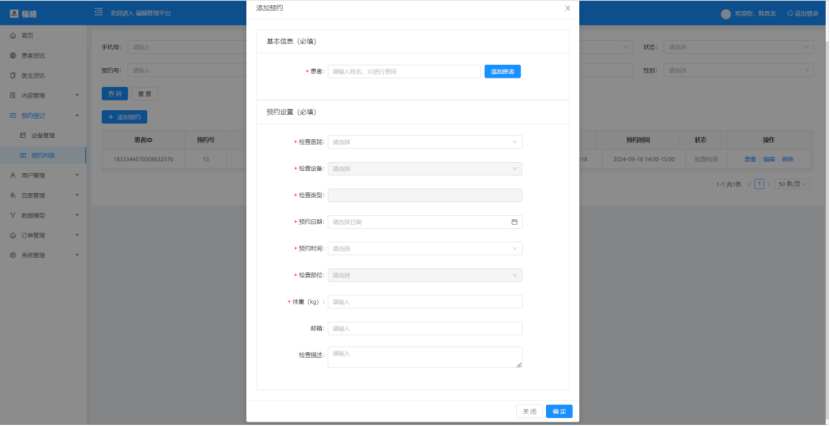Open the 预约时间 dropdown
Viewport: 830px width, 426px height.
pos(425,248)
